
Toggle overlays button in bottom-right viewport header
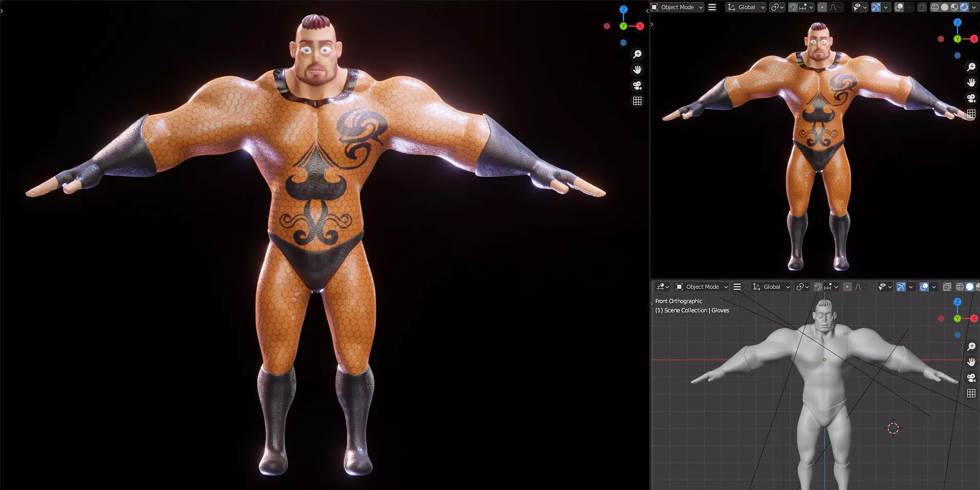pyautogui.click(x=924, y=287)
